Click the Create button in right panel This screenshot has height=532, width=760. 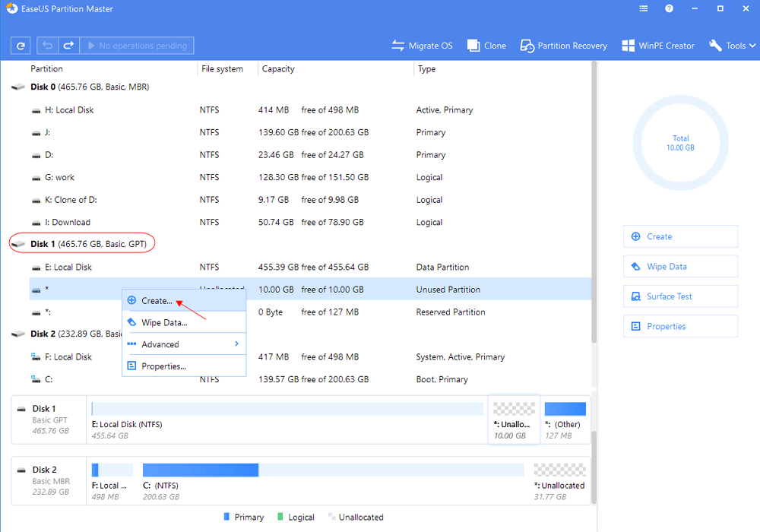680,236
